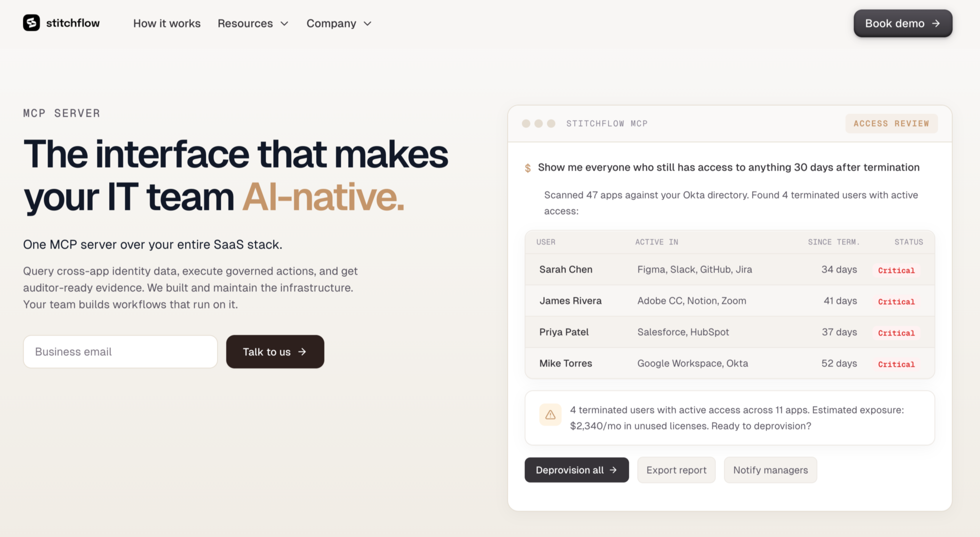Click 'Adobe CC, Notion, Zoom' cell

(x=692, y=300)
